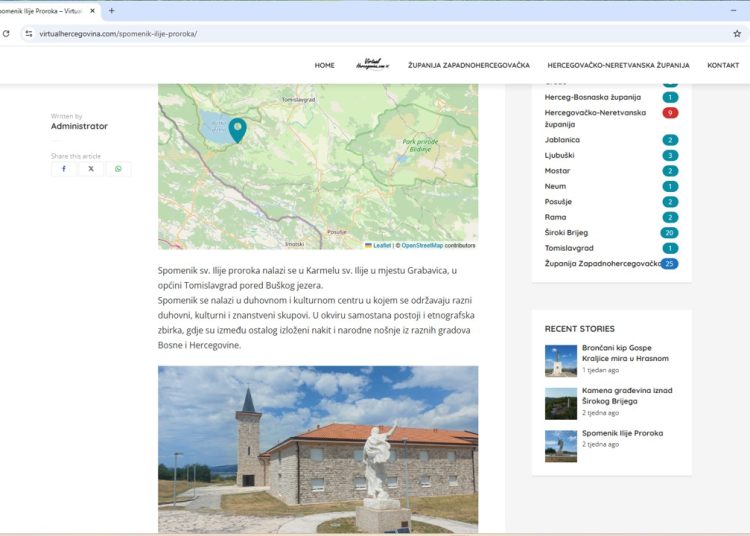Open HERCEGOVAČKO-NERETVANSKA ŽUPANIJA menu item
Screen dimensions: 750x536
(x=618, y=65)
